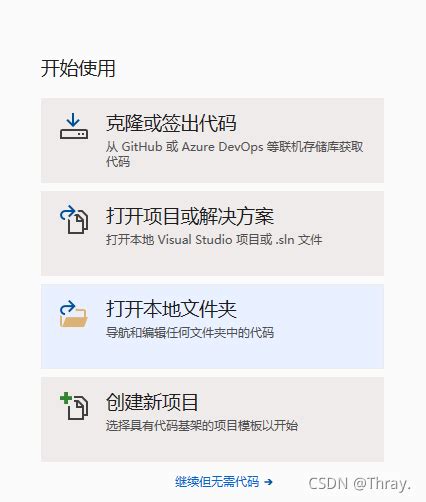Click the arrow beside 继续但无需代码

(268, 482)
